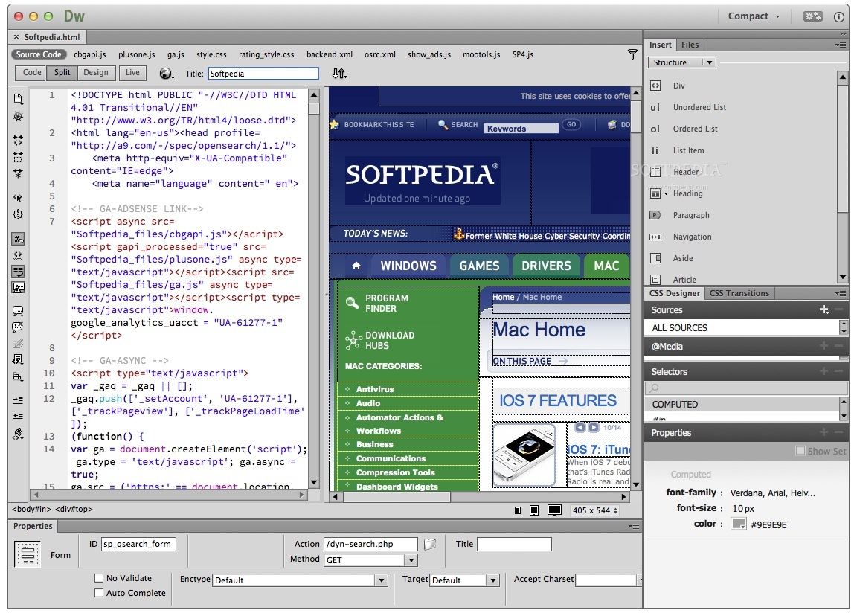857x616 pixels.
Task: Click the Live view button
Action: (133, 72)
